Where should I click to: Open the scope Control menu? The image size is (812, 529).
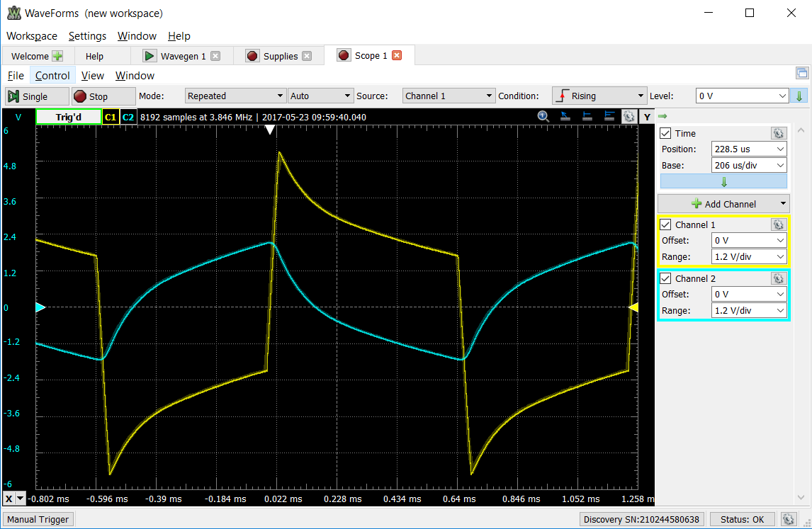pyautogui.click(x=52, y=76)
